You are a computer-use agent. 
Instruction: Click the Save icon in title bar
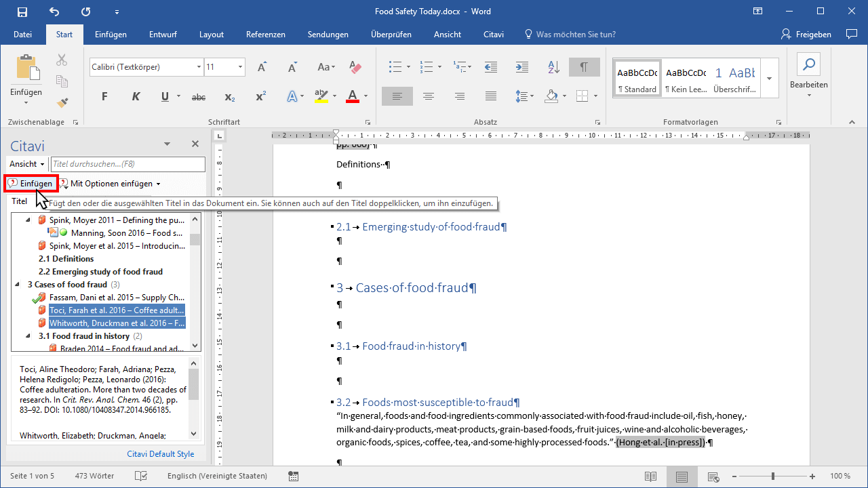tap(22, 12)
